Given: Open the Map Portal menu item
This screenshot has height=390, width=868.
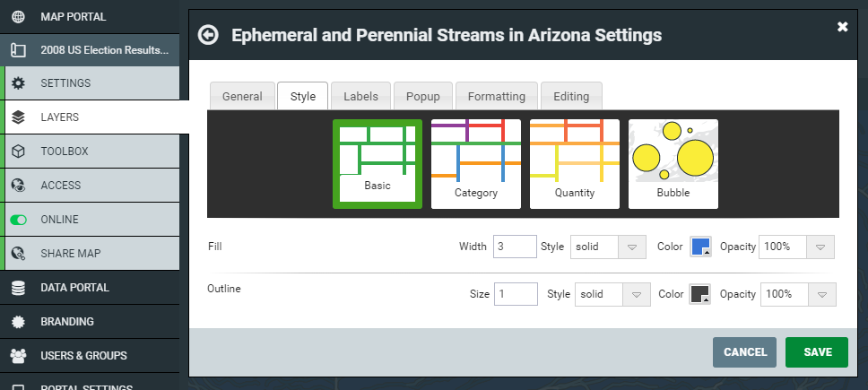Looking at the screenshot, I should 90,17.
